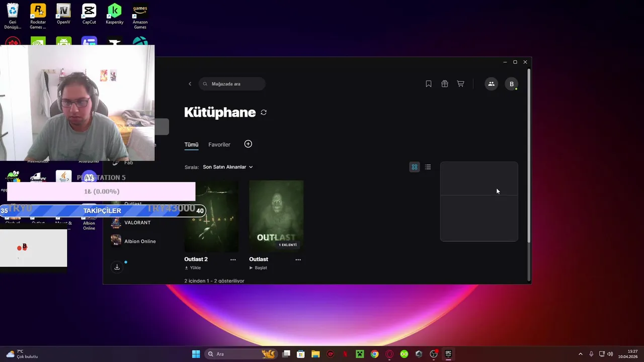
Task: Click Yükle to install Outlast 2
Action: click(193, 268)
